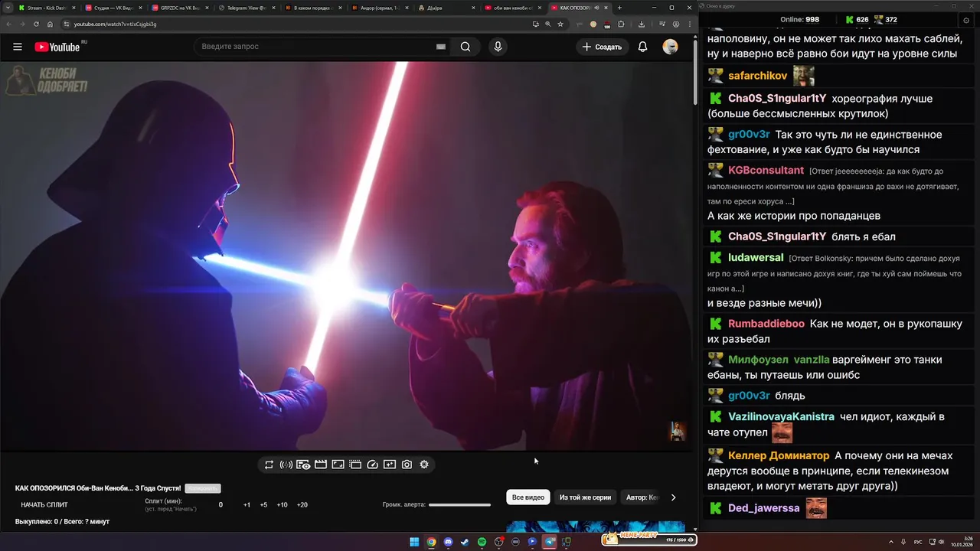Adjust the Громк. алерта volume slider
This screenshot has width=980, height=551.
click(x=459, y=504)
